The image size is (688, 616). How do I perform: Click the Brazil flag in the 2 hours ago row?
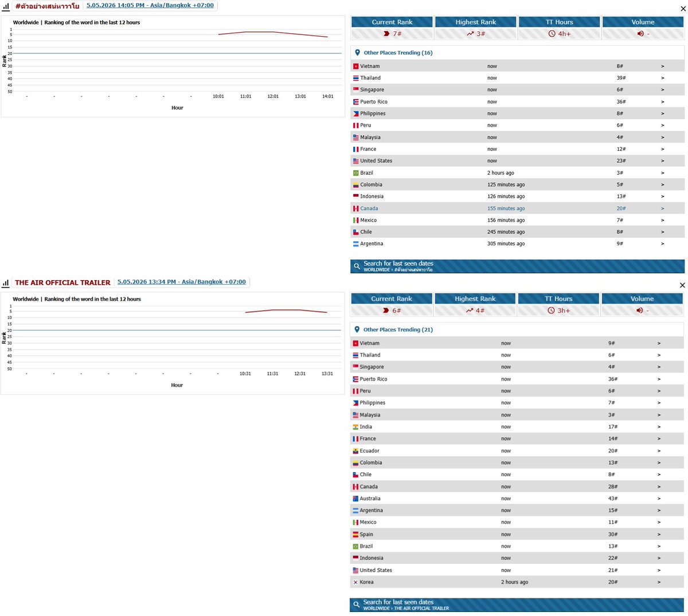356,173
